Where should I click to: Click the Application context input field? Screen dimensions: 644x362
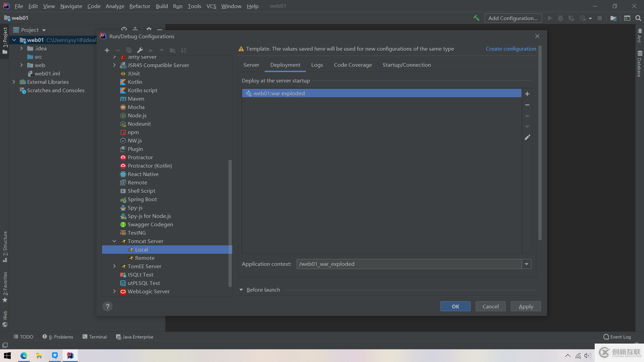[409, 264]
